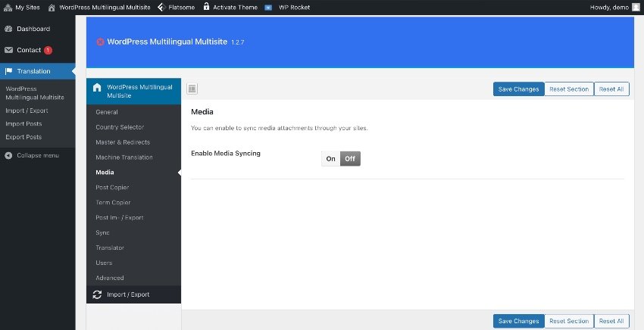Turn Enable Media Syncing On
The height and width of the screenshot is (330, 644).
[330, 159]
